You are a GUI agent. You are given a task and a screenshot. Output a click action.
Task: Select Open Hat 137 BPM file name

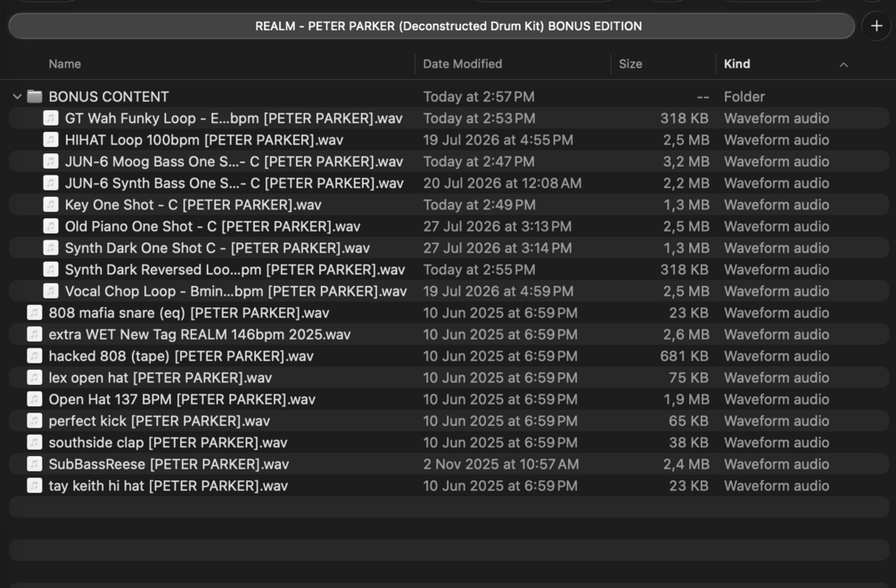click(182, 399)
